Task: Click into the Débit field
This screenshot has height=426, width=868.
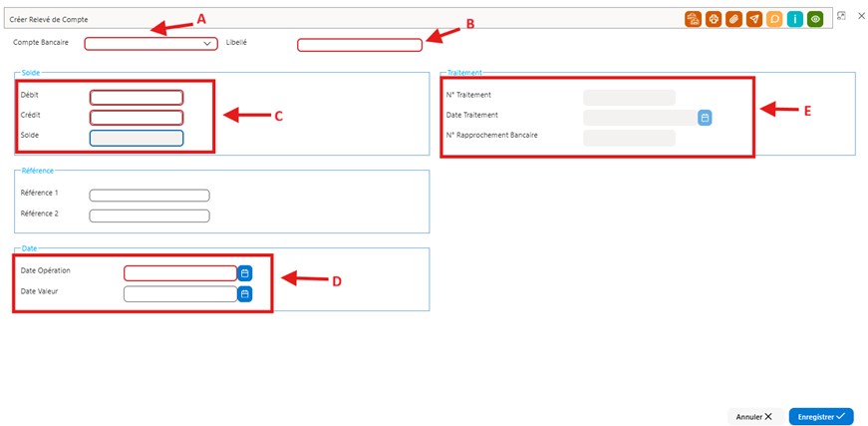Action: [x=137, y=98]
